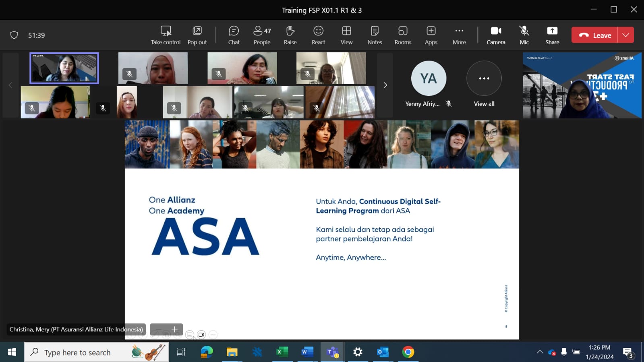Toggle the Camera on or off
644x362 pixels.
pos(496,35)
